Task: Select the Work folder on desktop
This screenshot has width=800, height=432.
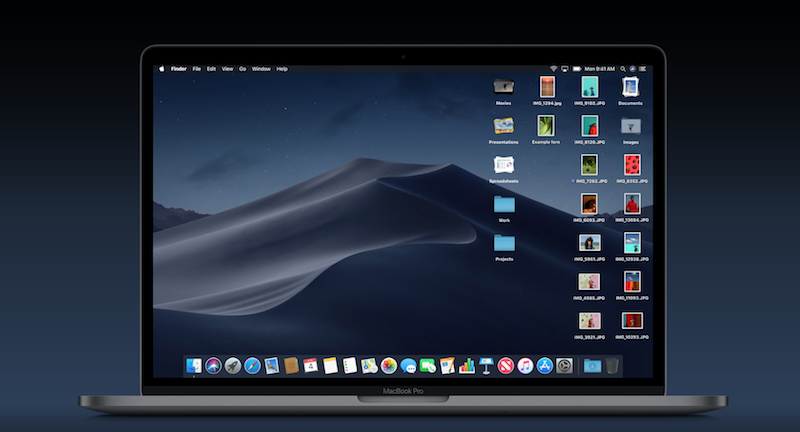Action: (x=504, y=205)
